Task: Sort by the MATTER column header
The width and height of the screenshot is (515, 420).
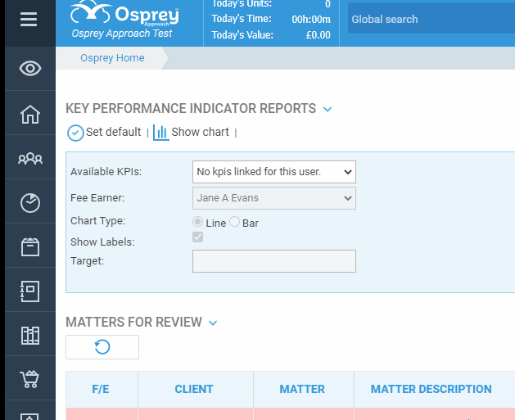Action: point(302,389)
